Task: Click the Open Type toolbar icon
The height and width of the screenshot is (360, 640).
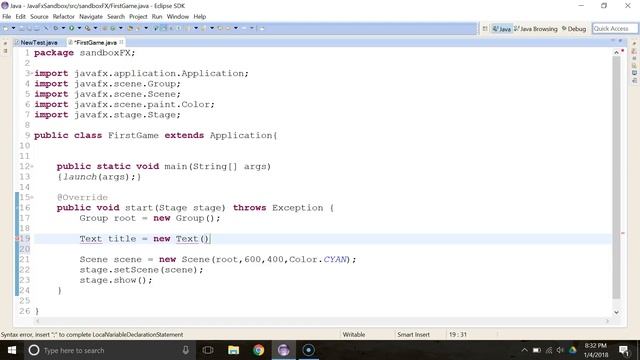Action: point(130,28)
